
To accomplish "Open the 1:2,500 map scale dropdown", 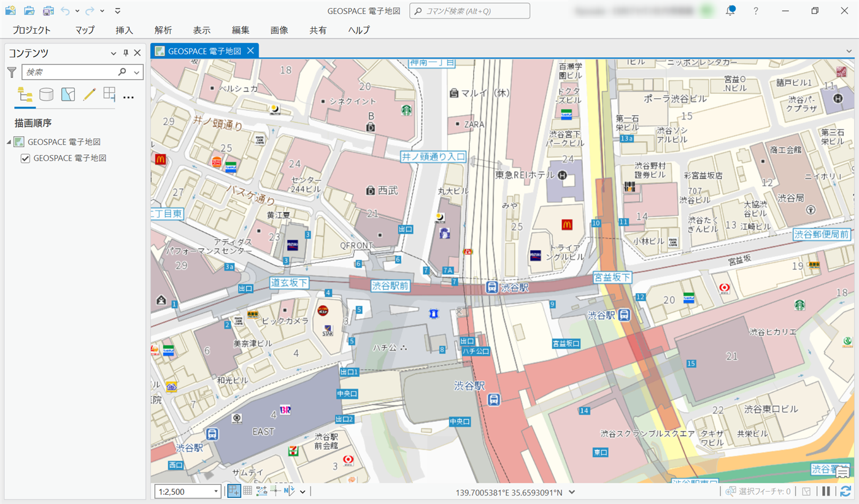I will [217, 492].
